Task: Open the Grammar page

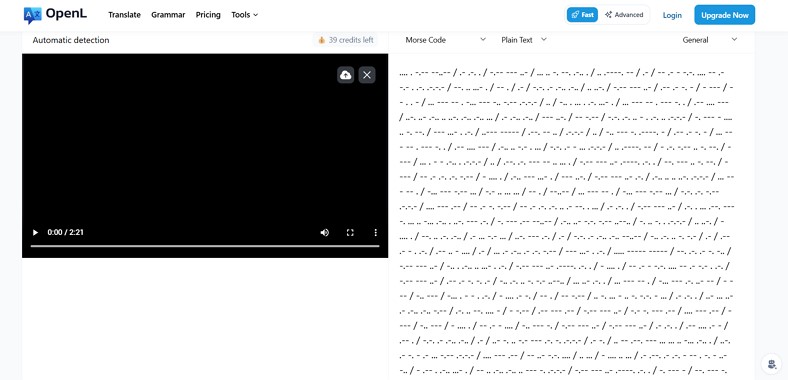Action: (x=168, y=15)
